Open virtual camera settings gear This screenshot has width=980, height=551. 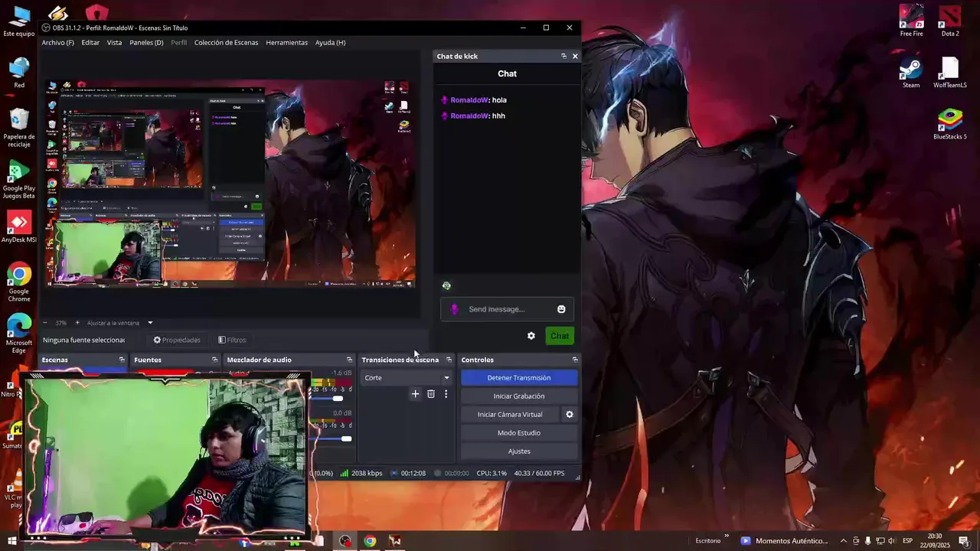point(569,415)
